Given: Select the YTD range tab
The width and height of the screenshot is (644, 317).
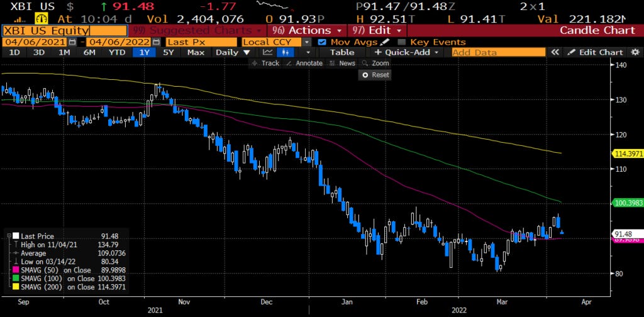Looking at the screenshot, I should (117, 52).
